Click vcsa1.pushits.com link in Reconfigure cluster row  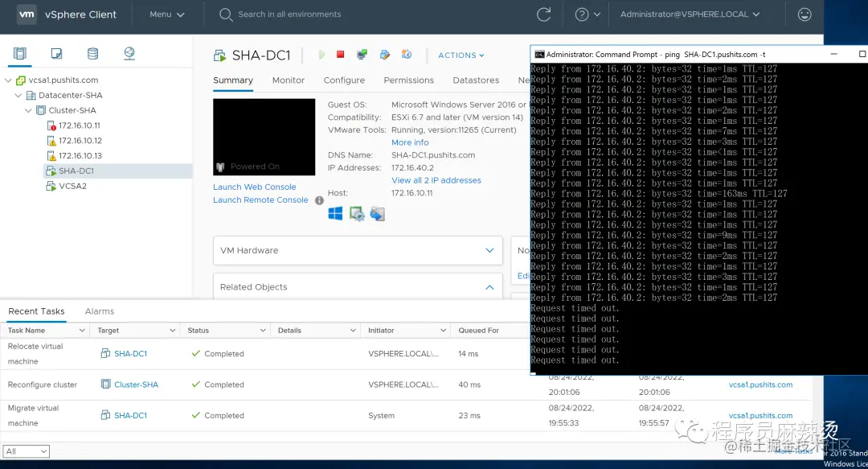pos(760,385)
